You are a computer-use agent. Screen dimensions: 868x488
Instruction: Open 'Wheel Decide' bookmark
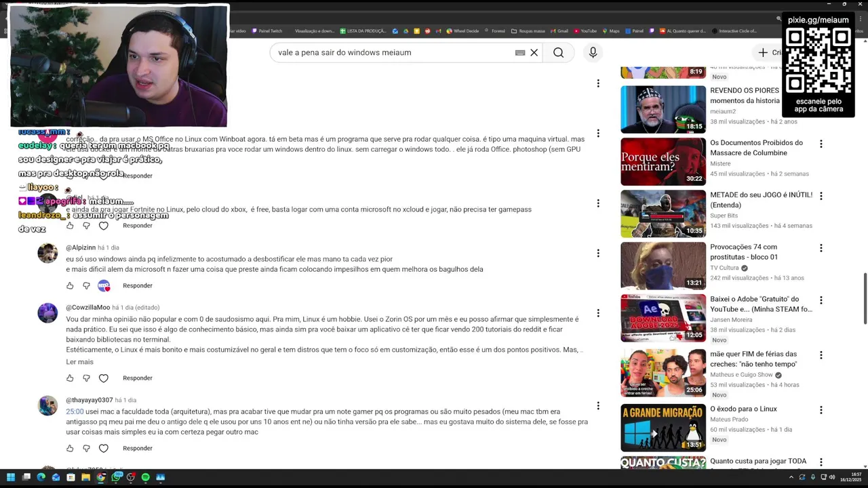point(462,31)
